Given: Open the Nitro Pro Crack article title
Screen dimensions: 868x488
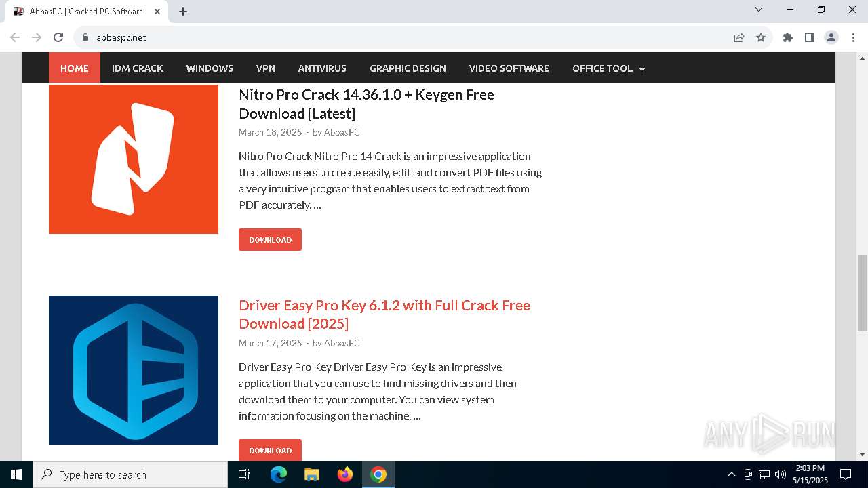Looking at the screenshot, I should tap(366, 104).
